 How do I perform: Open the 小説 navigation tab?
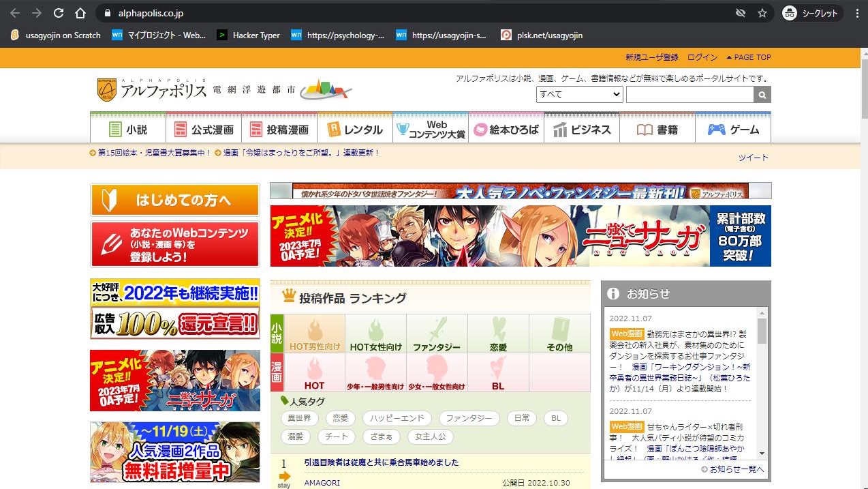tap(127, 129)
